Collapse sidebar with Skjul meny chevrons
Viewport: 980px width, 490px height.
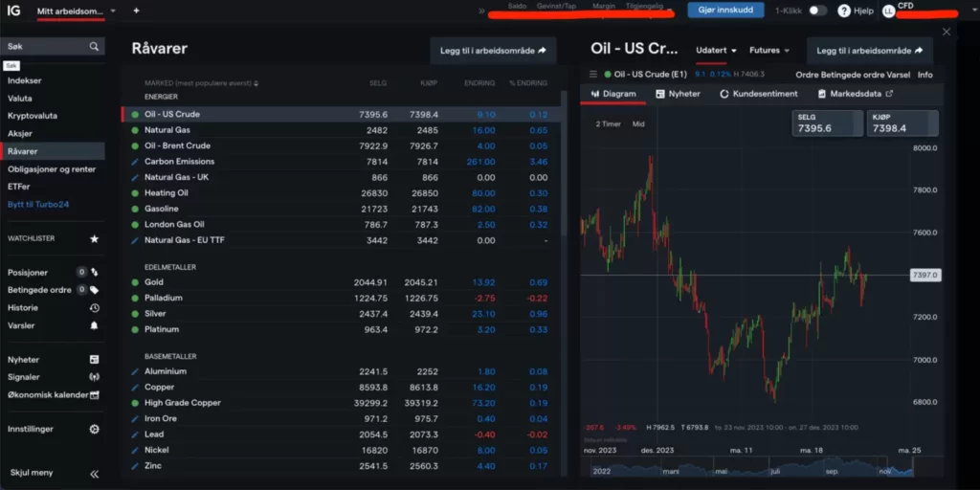tap(95, 473)
